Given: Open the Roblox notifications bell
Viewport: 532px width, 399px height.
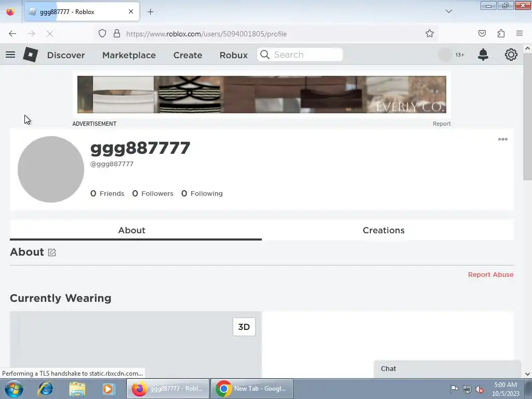Looking at the screenshot, I should pyautogui.click(x=483, y=55).
